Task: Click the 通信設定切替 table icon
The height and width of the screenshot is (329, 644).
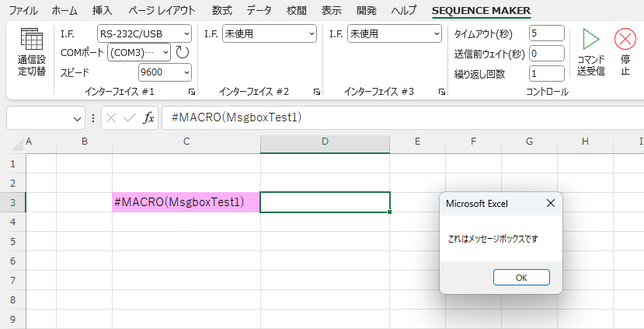Action: (32, 39)
